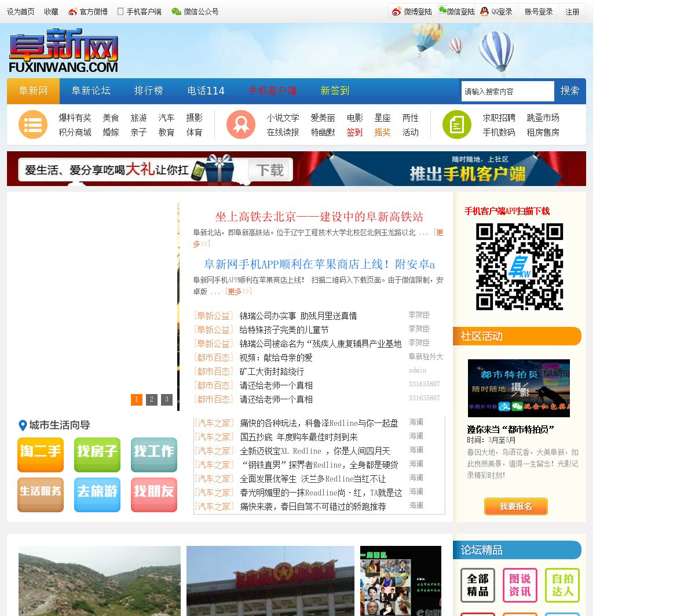
Task: Click the 去旅游 blue tile
Action: click(x=97, y=495)
